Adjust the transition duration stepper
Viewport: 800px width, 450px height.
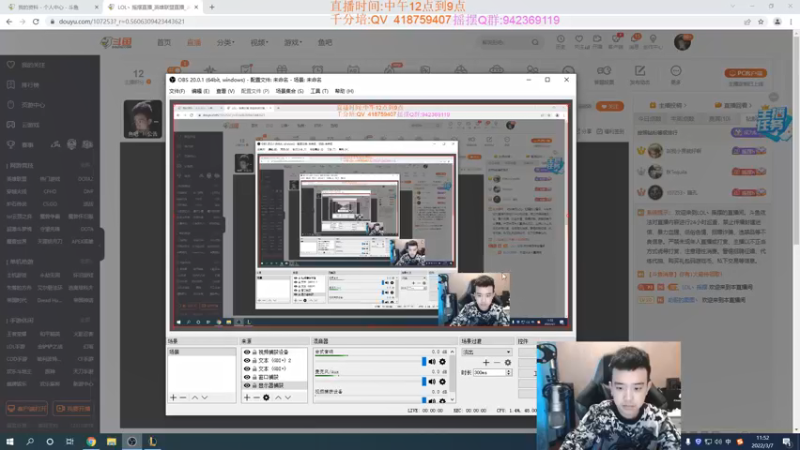click(509, 373)
